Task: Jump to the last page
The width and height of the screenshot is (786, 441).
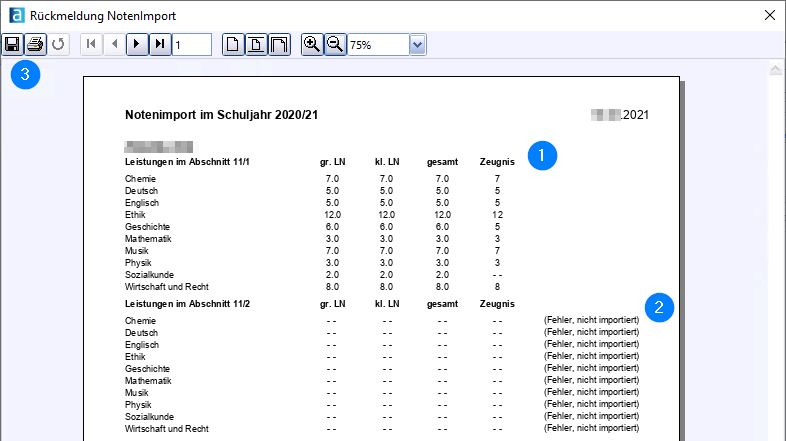Action: tap(160, 45)
